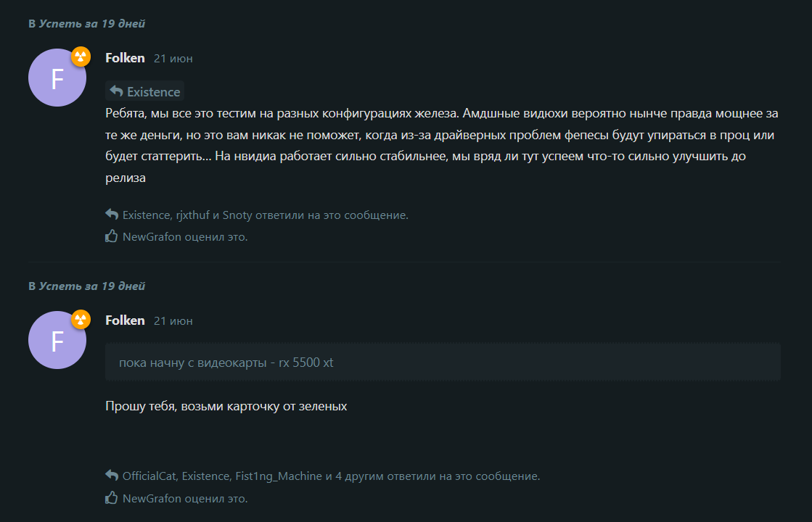This screenshot has width=812, height=522.
Task: Click the orange radiation badge on first avatar
Action: click(81, 57)
